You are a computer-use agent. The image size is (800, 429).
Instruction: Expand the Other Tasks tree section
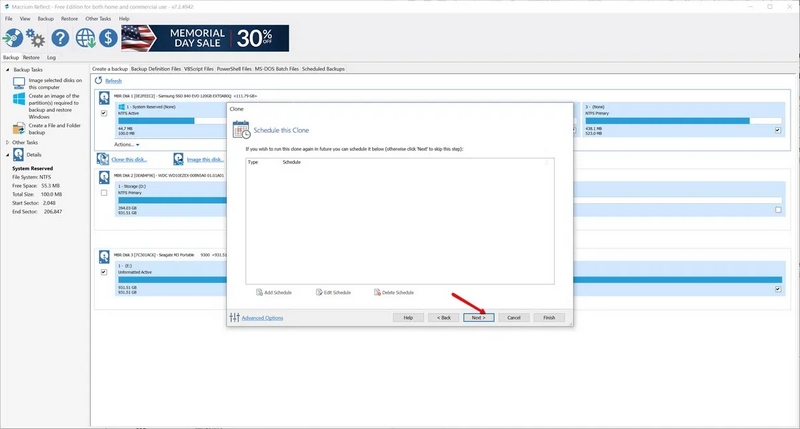click(8, 142)
